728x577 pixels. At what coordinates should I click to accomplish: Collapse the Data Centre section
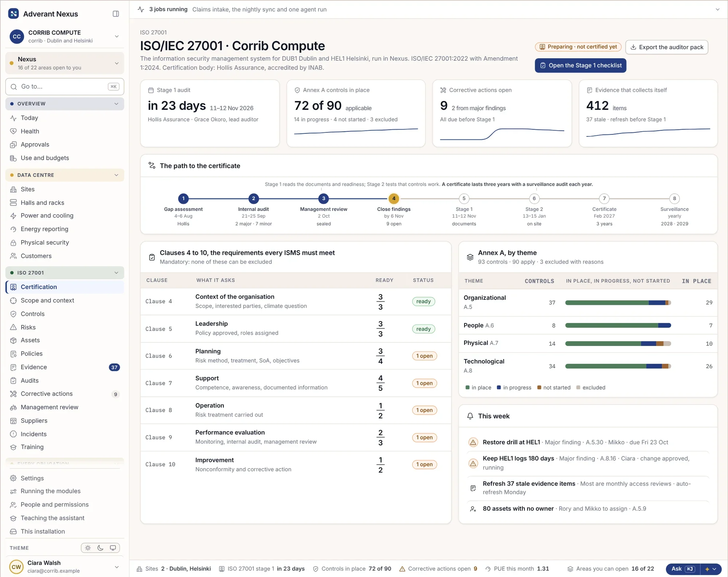(65, 175)
